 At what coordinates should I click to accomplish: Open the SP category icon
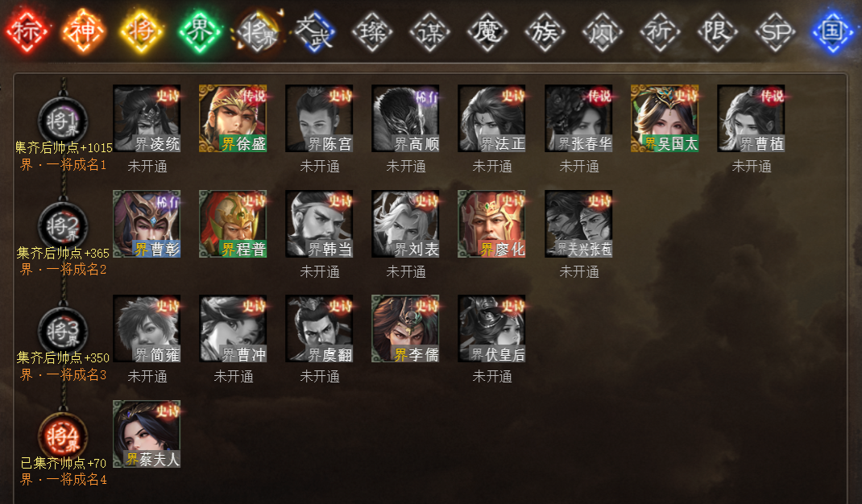pos(775,31)
